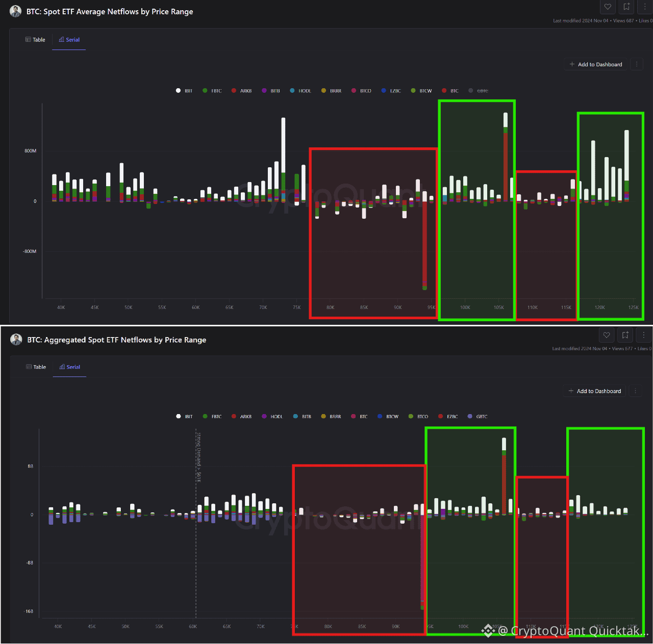The height and width of the screenshot is (644, 653).
Task: Click heart icon on Aggregated Netflows chart
Action: [x=607, y=335]
